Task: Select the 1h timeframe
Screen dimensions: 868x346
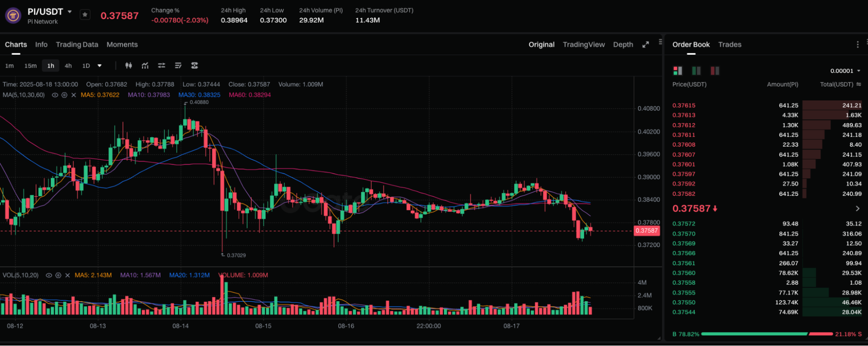Action: (x=51, y=66)
